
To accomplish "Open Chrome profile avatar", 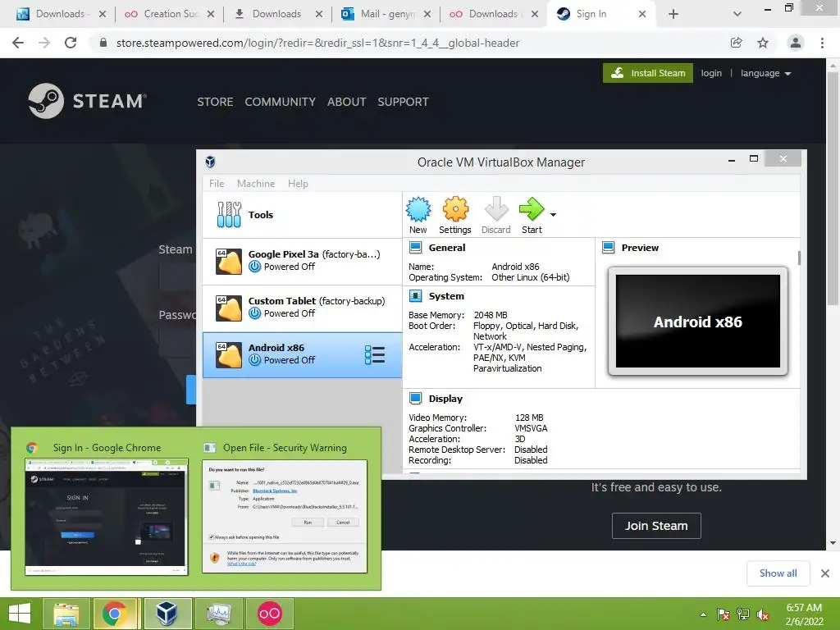I will coord(796,43).
